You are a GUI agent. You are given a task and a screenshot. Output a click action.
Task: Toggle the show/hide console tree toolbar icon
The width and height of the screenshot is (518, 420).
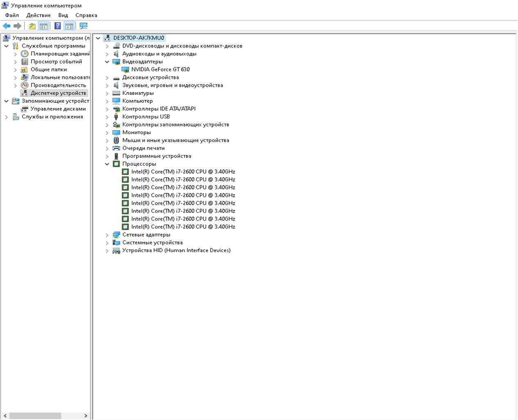[43, 26]
